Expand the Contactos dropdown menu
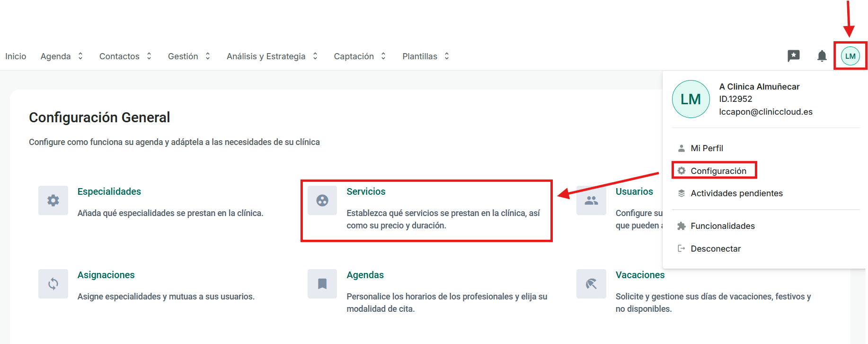The image size is (868, 344). (x=125, y=56)
